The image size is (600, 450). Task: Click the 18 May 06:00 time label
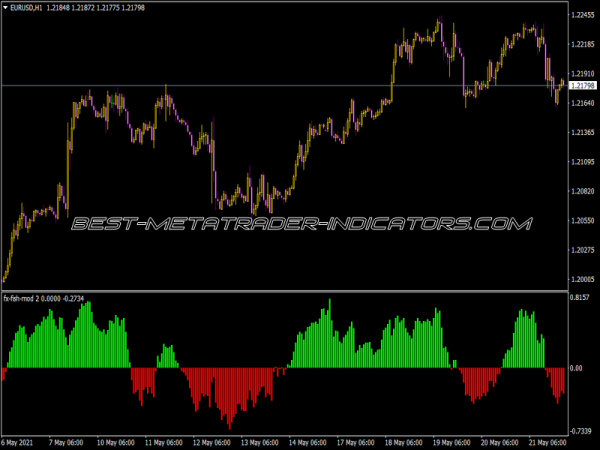point(403,443)
